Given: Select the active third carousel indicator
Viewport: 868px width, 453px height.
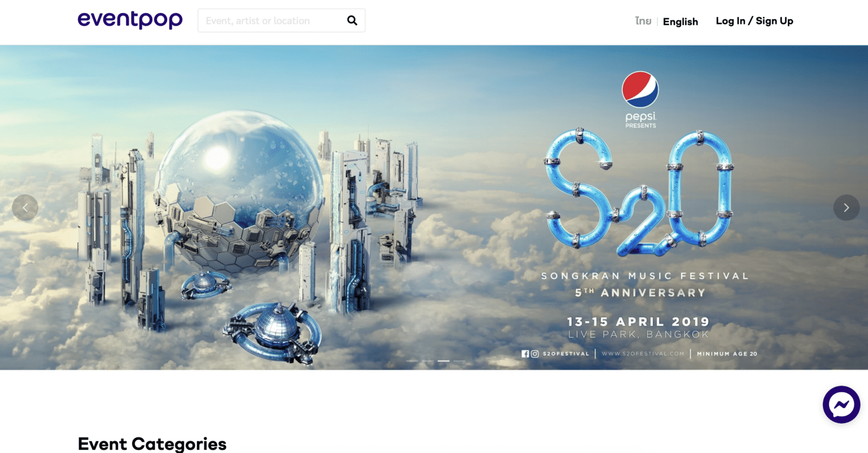Looking at the screenshot, I should click(x=444, y=361).
